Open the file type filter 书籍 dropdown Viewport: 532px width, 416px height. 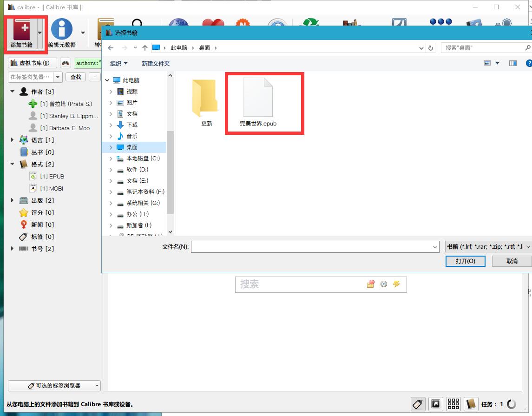(x=488, y=247)
